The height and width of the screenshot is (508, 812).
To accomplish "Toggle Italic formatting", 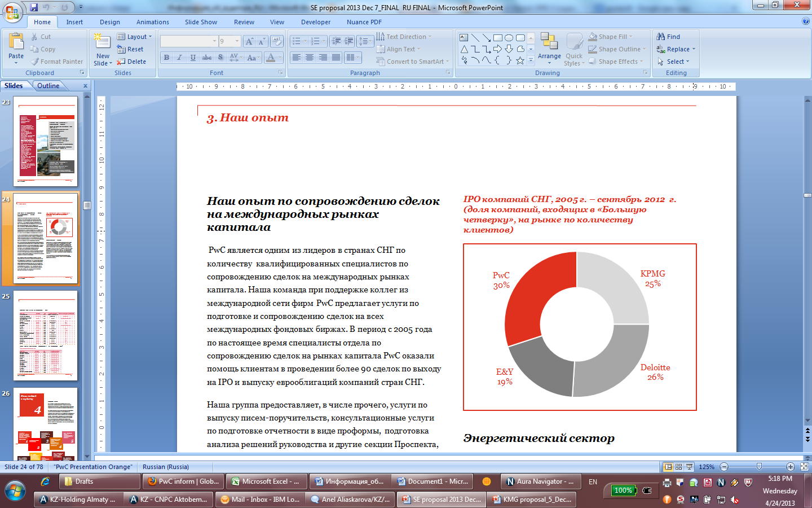I will (179, 58).
